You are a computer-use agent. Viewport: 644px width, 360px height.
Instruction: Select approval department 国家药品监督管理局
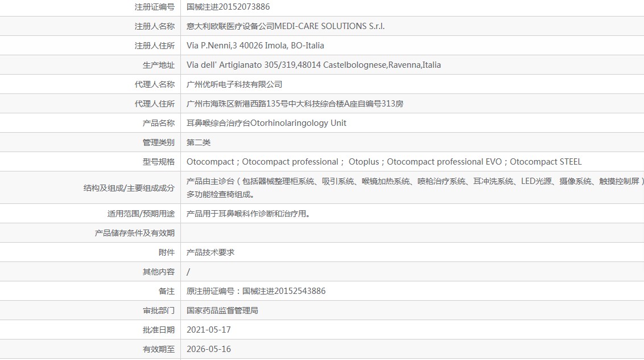(222, 310)
